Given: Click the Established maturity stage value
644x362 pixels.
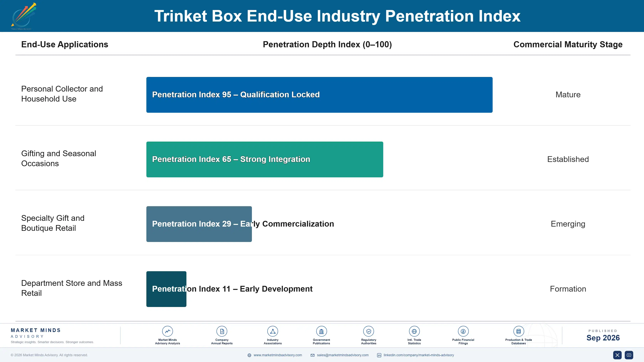Looking at the screenshot, I should coord(568,159).
